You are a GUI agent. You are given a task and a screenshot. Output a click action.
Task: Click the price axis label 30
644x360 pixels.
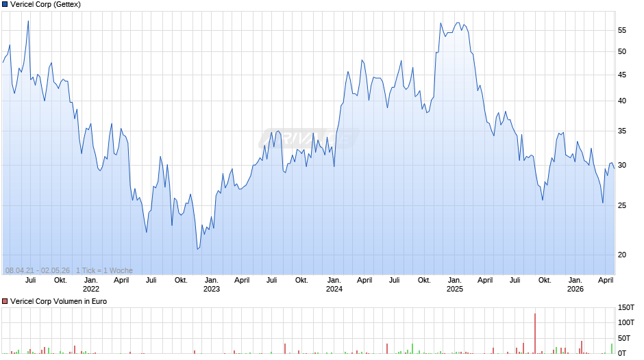pos(622,166)
